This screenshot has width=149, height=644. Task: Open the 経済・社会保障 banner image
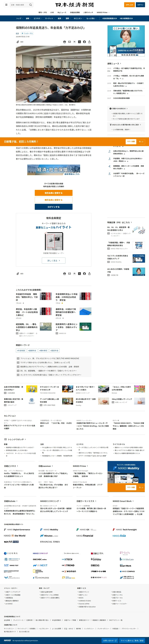coord(54,170)
